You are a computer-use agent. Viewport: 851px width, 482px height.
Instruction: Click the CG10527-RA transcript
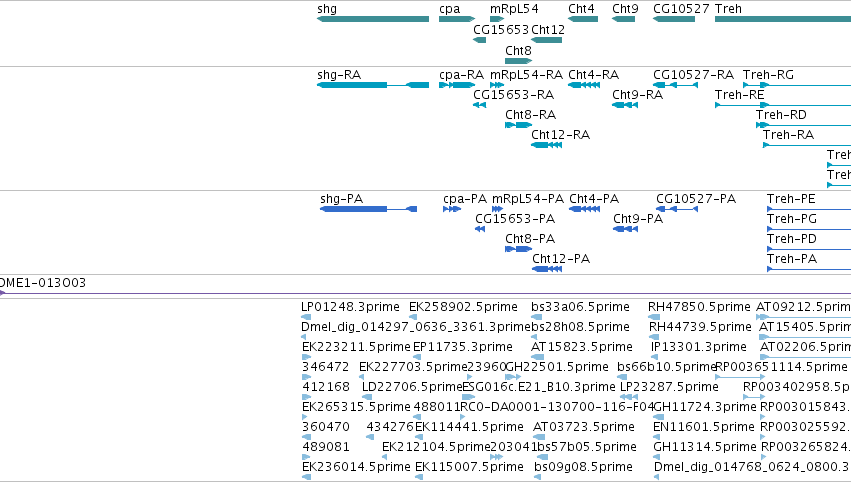point(675,85)
